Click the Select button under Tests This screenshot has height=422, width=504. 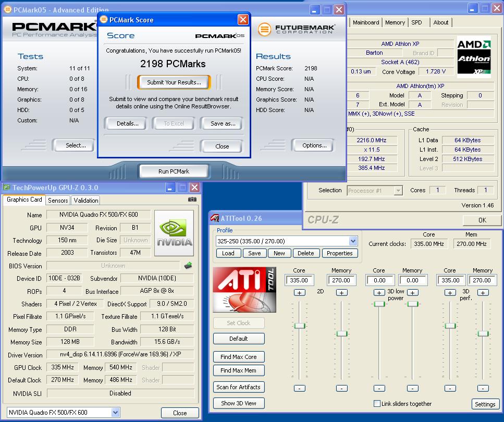pos(76,145)
